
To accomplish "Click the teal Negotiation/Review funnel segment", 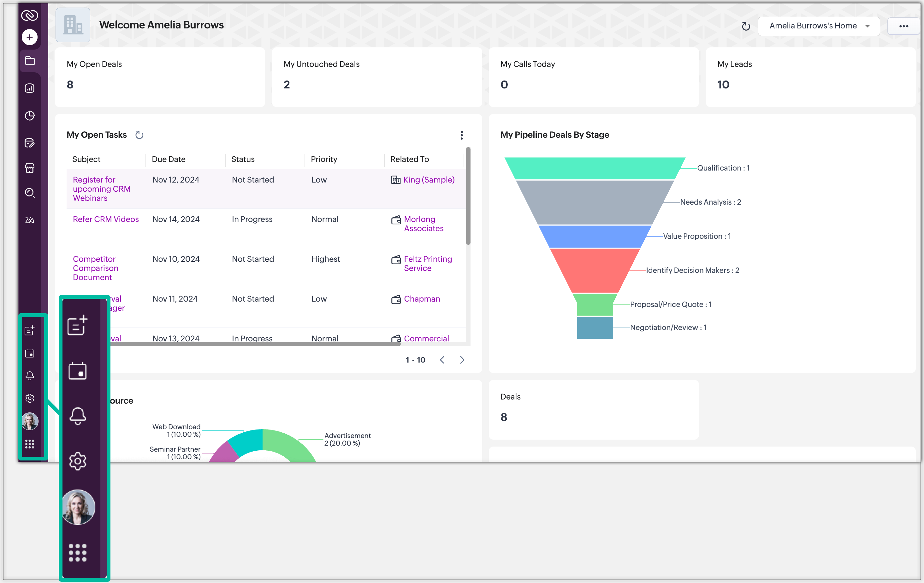I will point(595,328).
